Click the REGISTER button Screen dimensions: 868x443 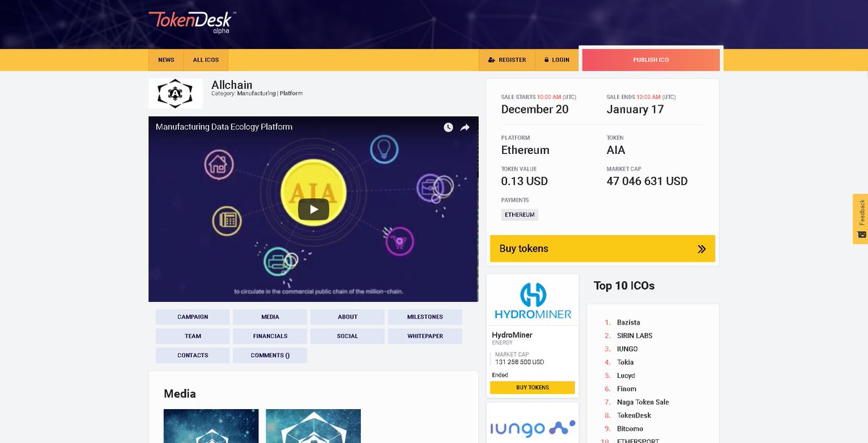click(x=507, y=60)
